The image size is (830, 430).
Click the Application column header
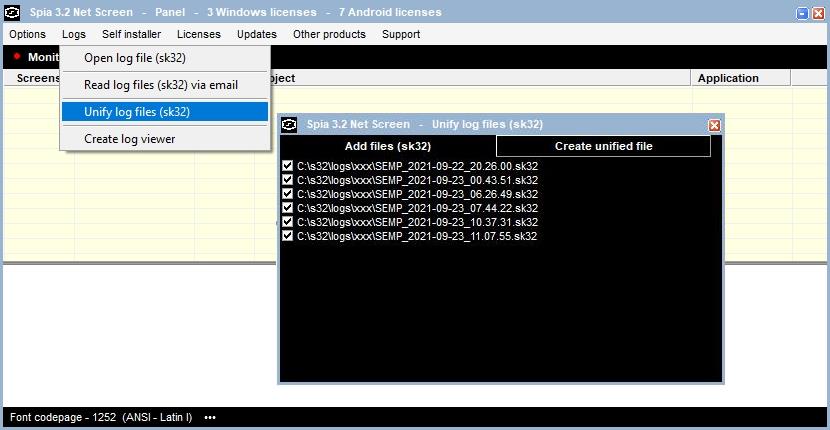[741, 78]
